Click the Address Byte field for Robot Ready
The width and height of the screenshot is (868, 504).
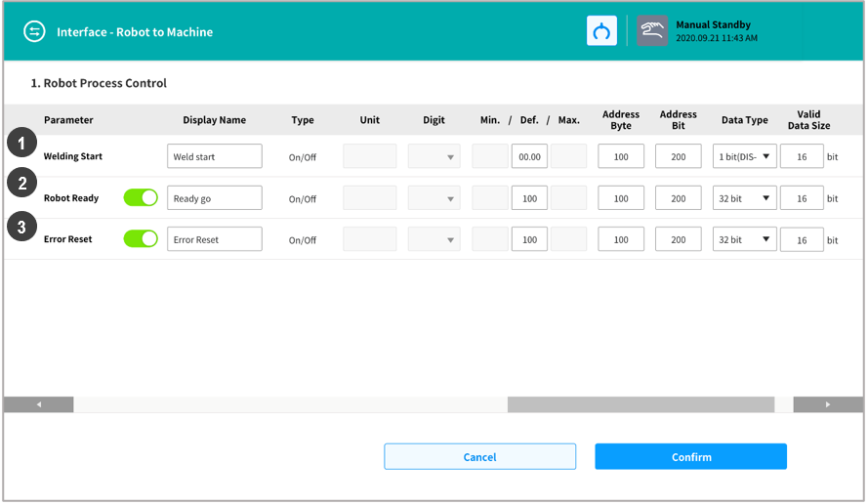[621, 198]
